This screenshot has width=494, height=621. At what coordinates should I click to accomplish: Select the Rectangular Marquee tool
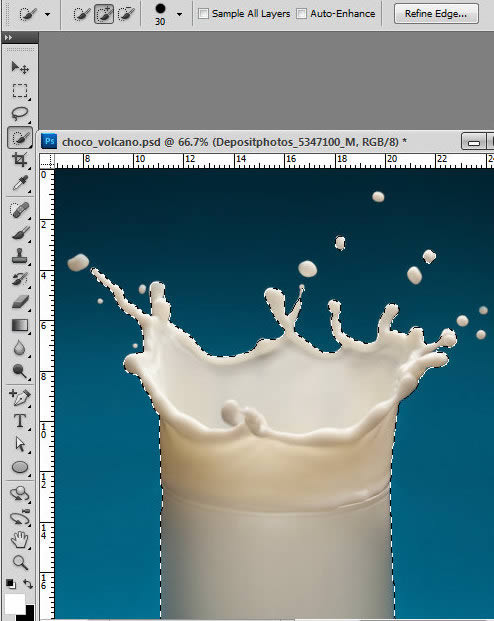point(20,91)
